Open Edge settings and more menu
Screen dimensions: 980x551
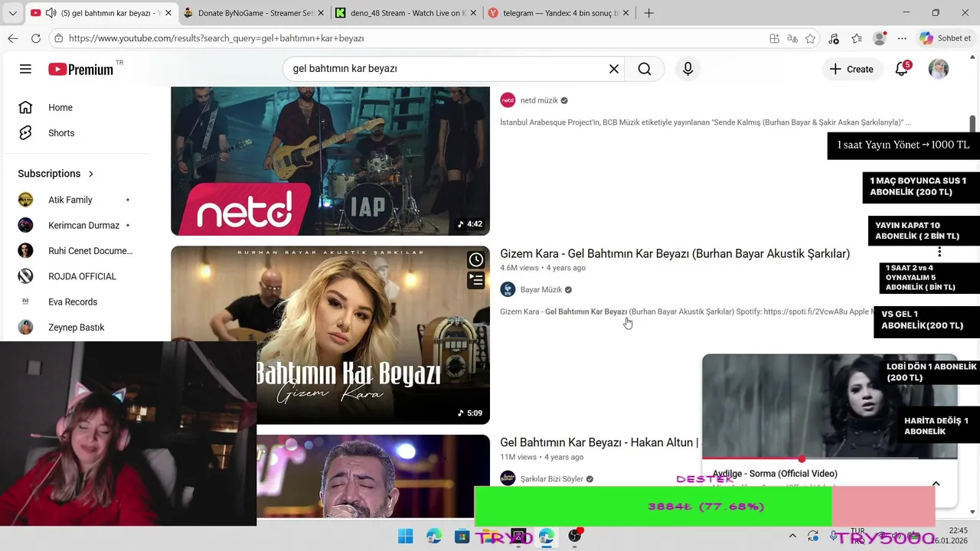[902, 38]
